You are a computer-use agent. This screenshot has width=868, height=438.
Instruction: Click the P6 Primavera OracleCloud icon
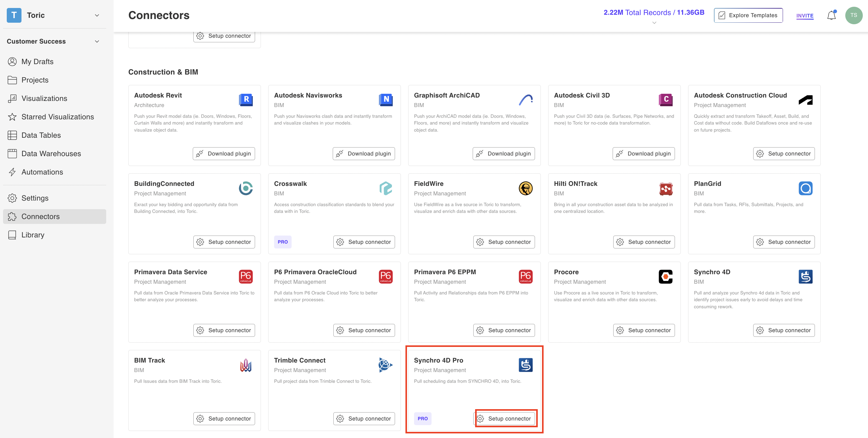coord(386,276)
